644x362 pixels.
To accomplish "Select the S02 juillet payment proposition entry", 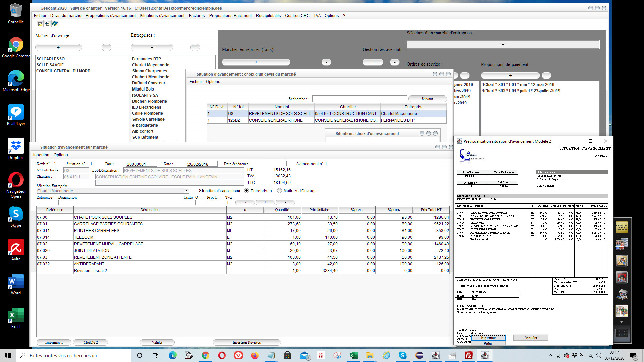I will [521, 91].
